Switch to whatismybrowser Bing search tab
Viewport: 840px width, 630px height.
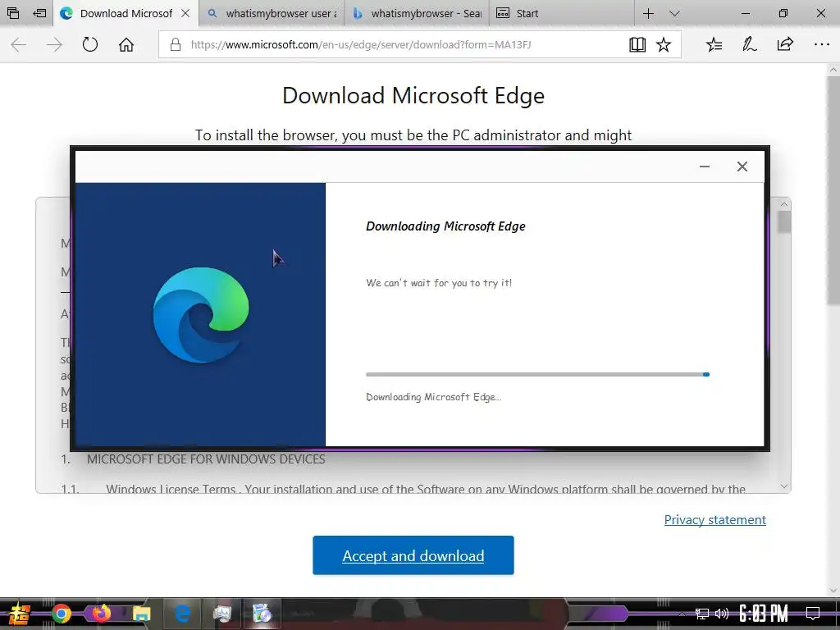click(x=417, y=13)
